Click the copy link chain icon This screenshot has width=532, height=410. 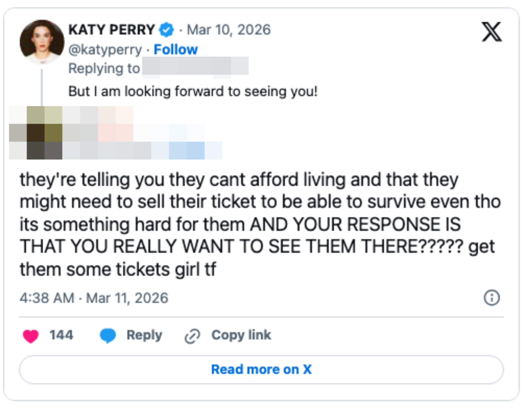coord(193,335)
